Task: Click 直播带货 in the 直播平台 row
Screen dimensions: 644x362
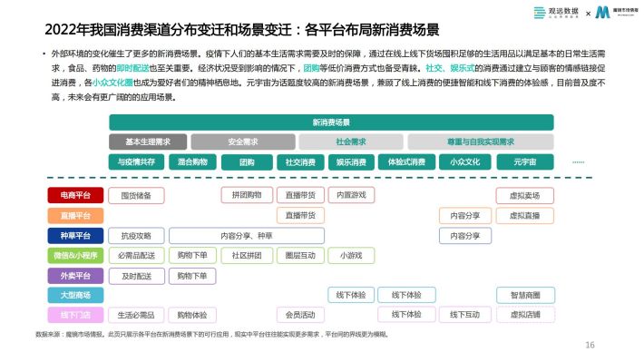Action: [x=300, y=215]
